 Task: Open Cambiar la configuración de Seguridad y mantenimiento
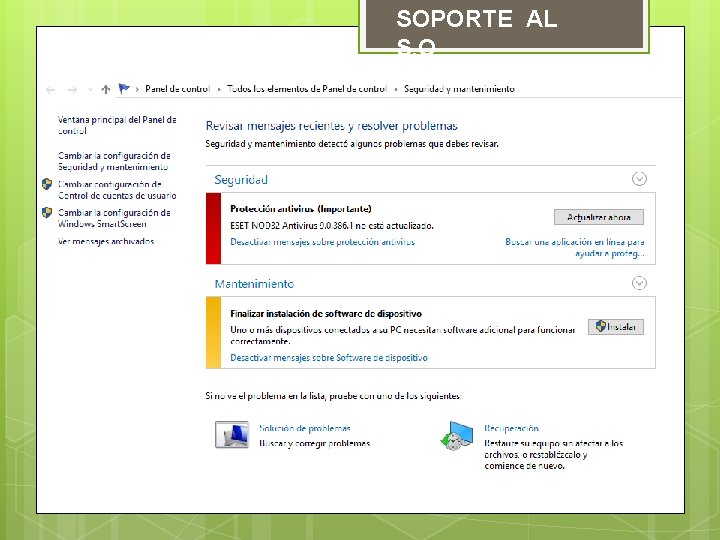114,161
